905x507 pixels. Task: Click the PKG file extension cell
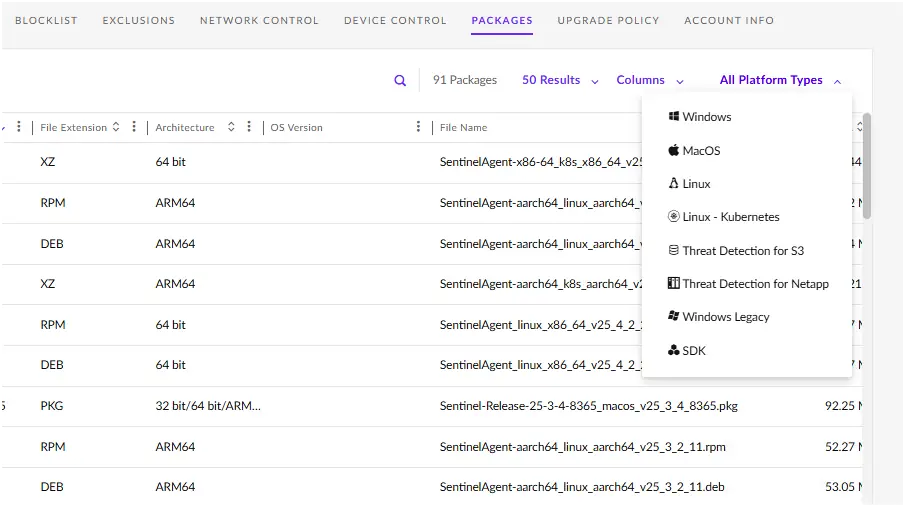tap(52, 406)
